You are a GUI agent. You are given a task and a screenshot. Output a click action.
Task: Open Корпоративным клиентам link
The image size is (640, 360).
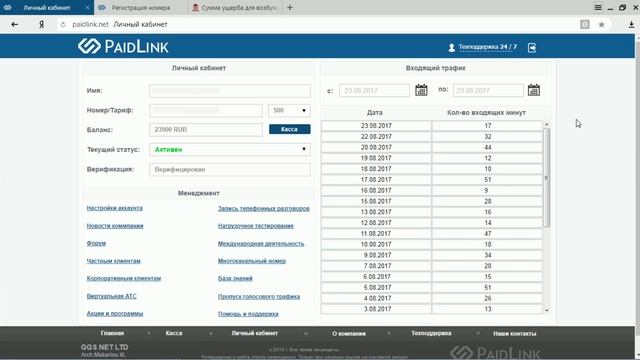pos(124,278)
